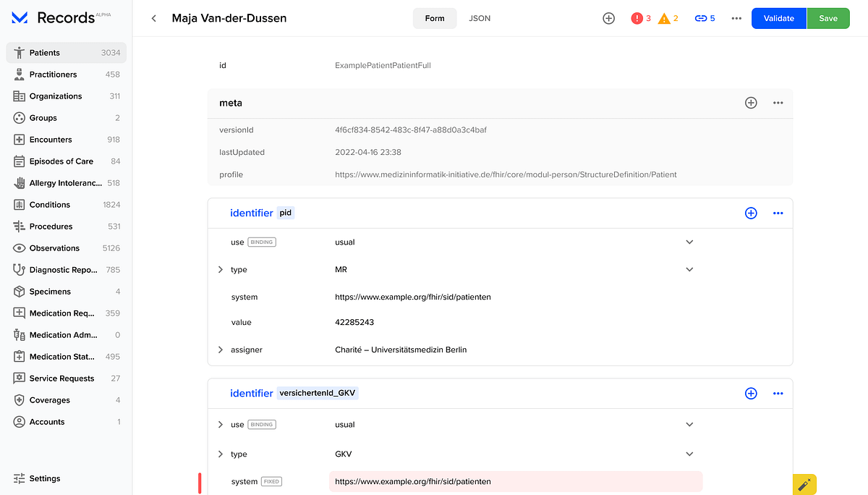This screenshot has height=495, width=868.
Task: Switch to the JSON tab
Action: 480,18
